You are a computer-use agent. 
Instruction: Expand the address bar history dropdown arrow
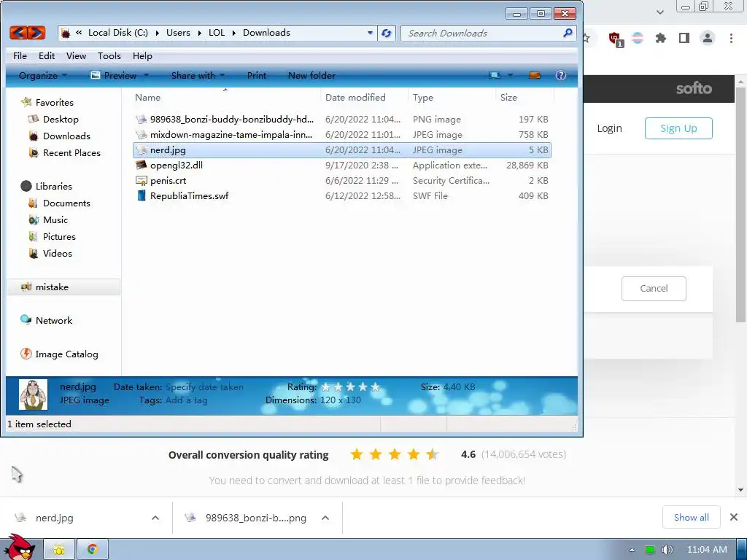[x=370, y=33]
